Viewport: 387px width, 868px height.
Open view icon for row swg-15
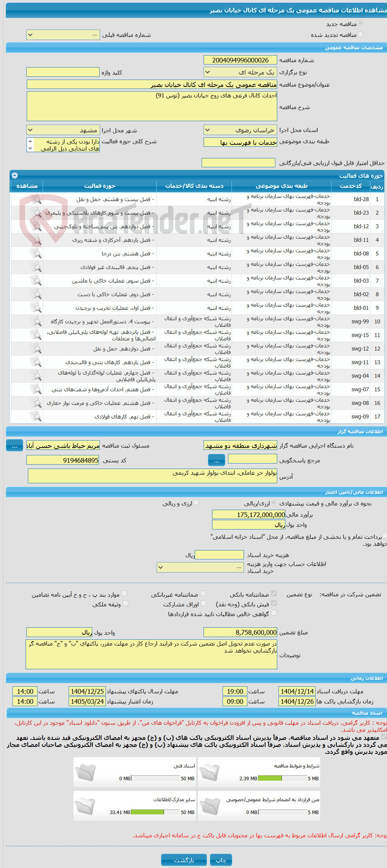tap(36, 335)
